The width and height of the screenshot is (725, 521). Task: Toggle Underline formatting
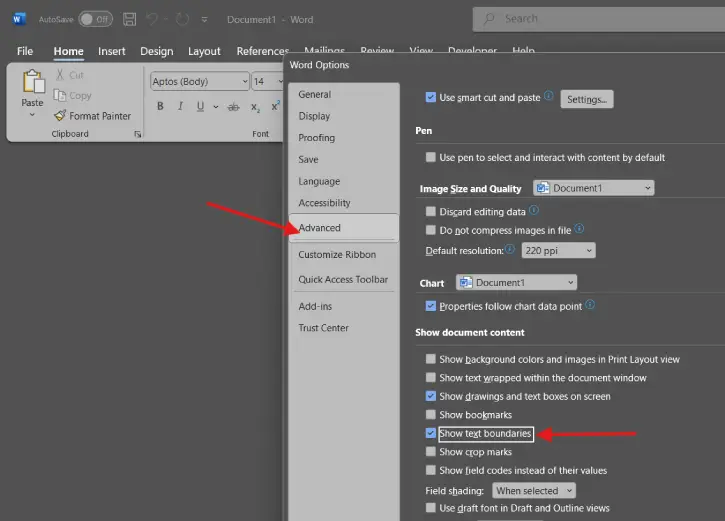(x=200, y=106)
